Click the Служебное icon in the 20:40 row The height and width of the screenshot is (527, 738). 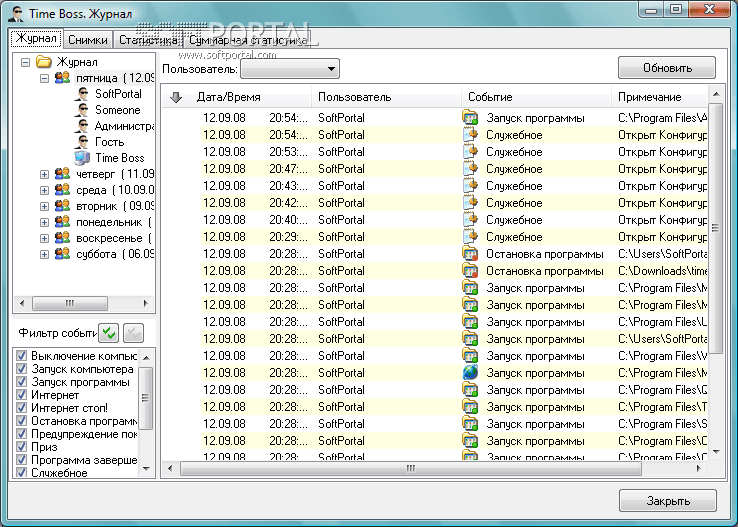coord(470,220)
